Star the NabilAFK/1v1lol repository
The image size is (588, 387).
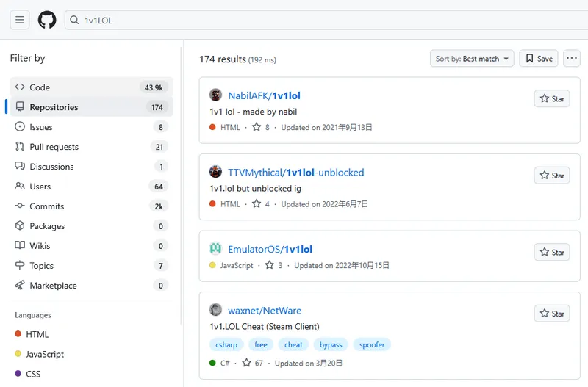coord(551,98)
